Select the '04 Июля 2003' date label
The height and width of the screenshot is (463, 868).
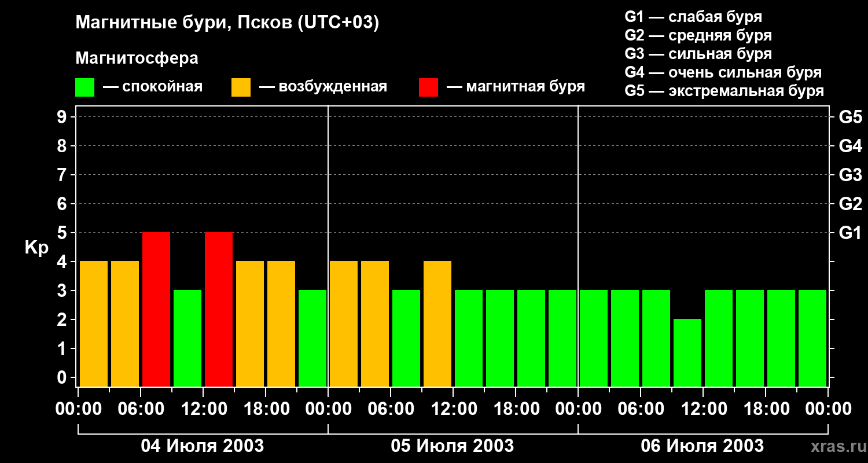pyautogui.click(x=203, y=446)
